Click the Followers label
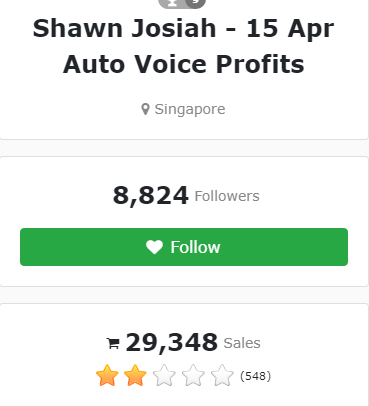 point(227,196)
